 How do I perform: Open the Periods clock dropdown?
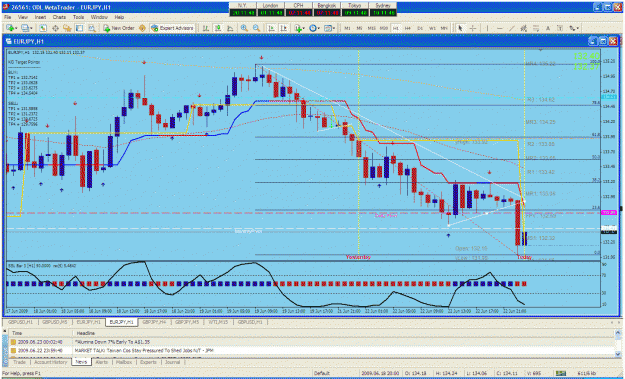(x=315, y=28)
